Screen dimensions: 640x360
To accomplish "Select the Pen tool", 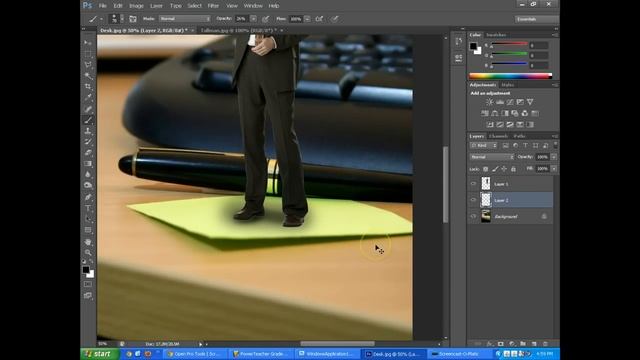I will [88, 197].
